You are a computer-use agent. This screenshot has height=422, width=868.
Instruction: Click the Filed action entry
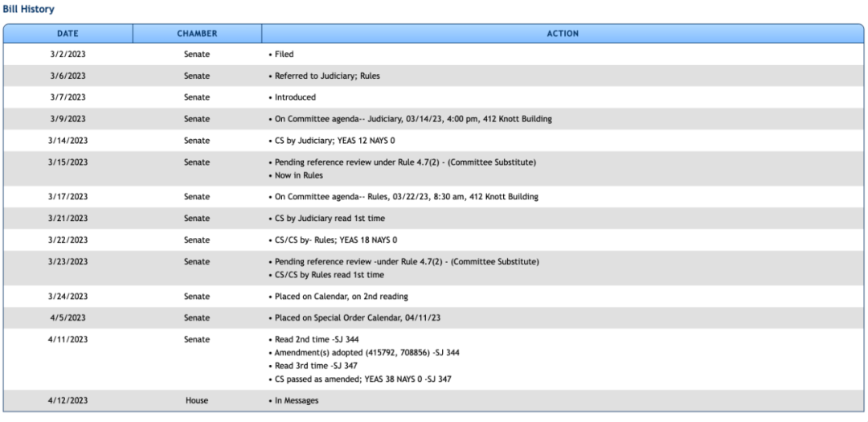(x=282, y=55)
